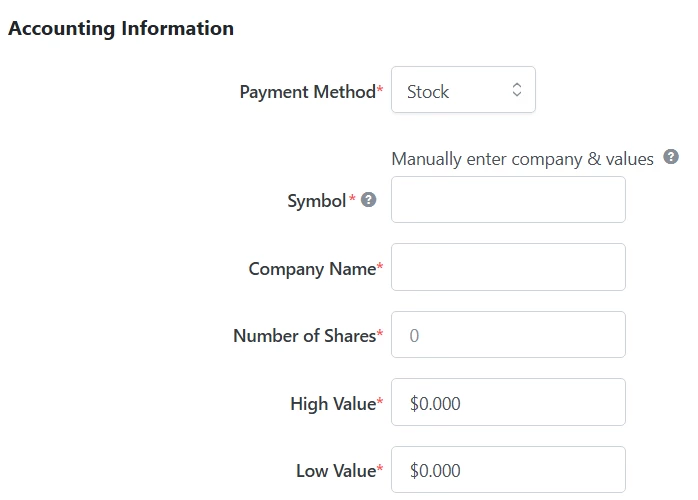Click the selected 'Stock' option text

coord(428,92)
